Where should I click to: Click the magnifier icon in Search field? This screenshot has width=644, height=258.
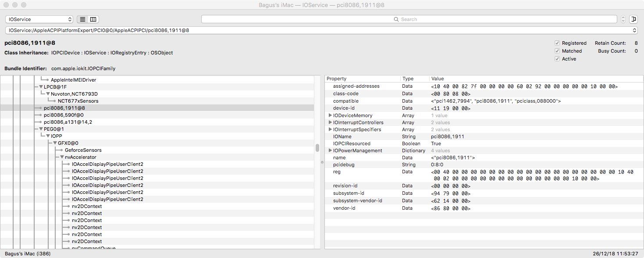[396, 19]
